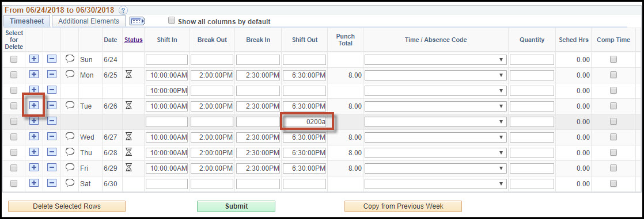The height and width of the screenshot is (219, 644).
Task: Check Select for Delete on Mon 6/25 row
Action: click(x=14, y=75)
